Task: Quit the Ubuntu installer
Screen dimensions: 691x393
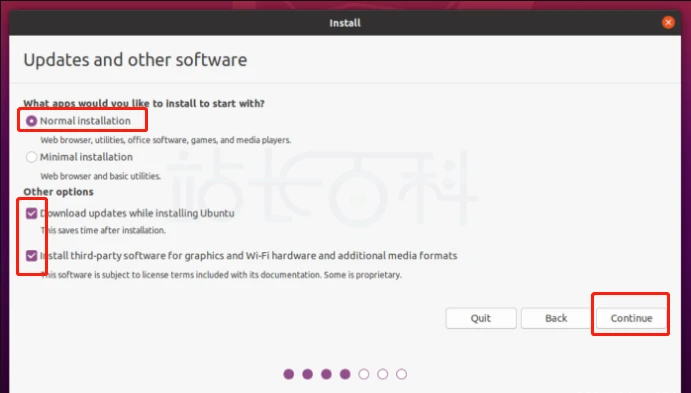Action: [x=480, y=318]
